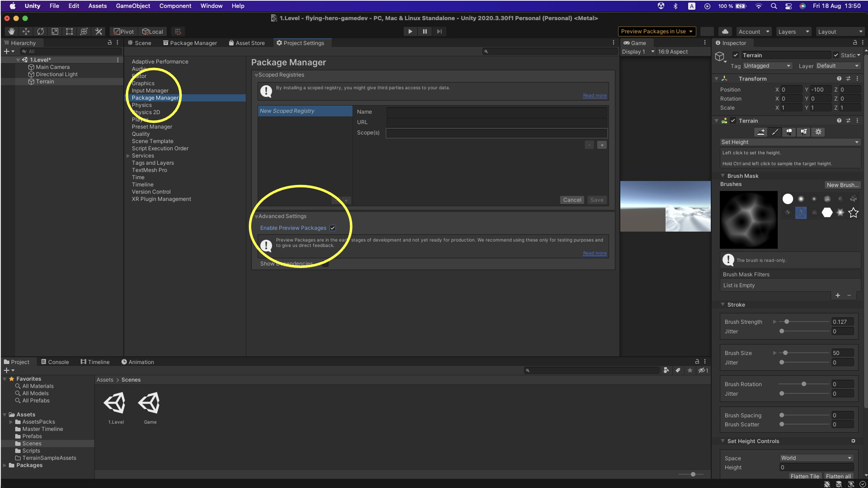Click the scoped registry Name field
Viewport: 868px width, 488px height.
(x=497, y=112)
